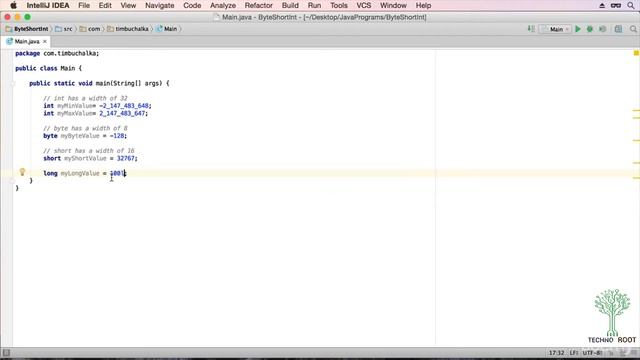The width and height of the screenshot is (640, 360).
Task: Open the Run menu
Action: pos(314,5)
